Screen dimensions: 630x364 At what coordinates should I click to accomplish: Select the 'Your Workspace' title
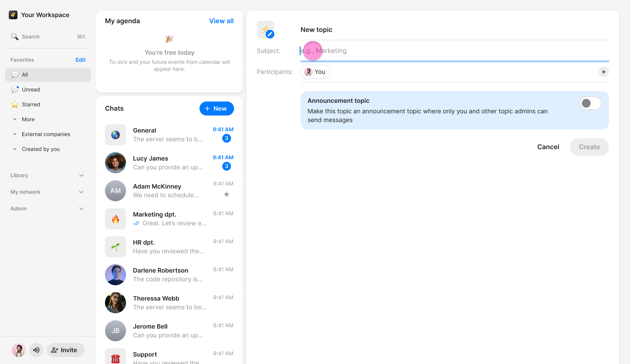(45, 15)
